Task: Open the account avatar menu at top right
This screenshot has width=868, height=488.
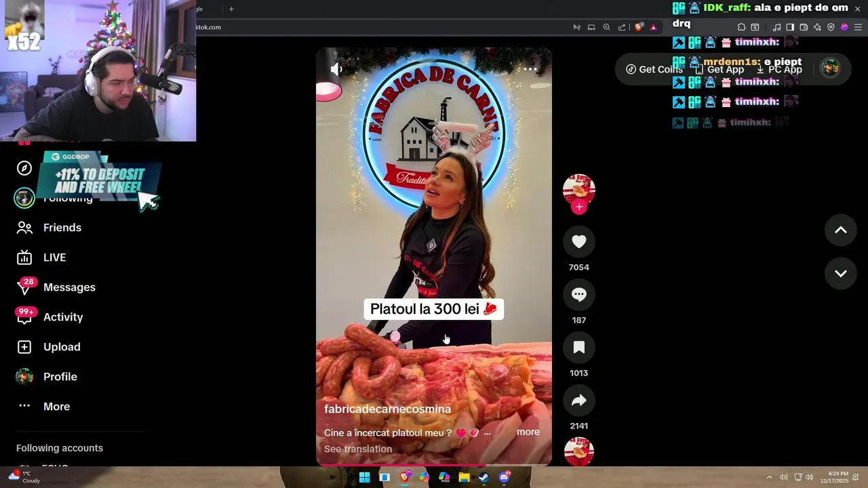Action: [x=830, y=68]
